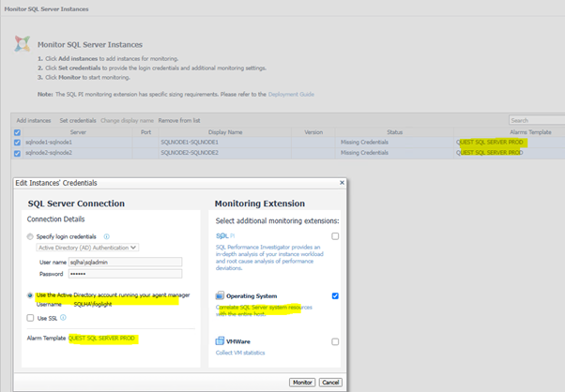565x392 pixels.
Task: Sort by the Version column header
Action: point(313,132)
